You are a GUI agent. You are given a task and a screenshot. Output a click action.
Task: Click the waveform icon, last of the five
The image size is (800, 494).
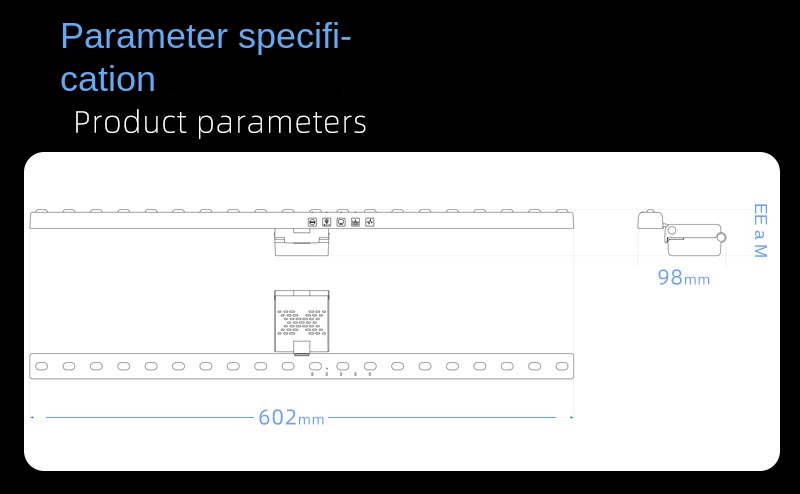coord(369,222)
